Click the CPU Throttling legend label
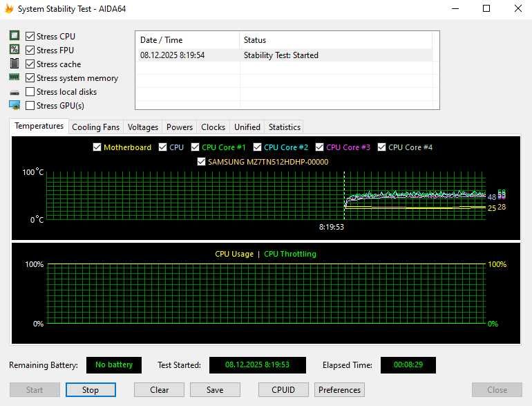Image resolution: width=532 pixels, height=406 pixels. [x=290, y=254]
